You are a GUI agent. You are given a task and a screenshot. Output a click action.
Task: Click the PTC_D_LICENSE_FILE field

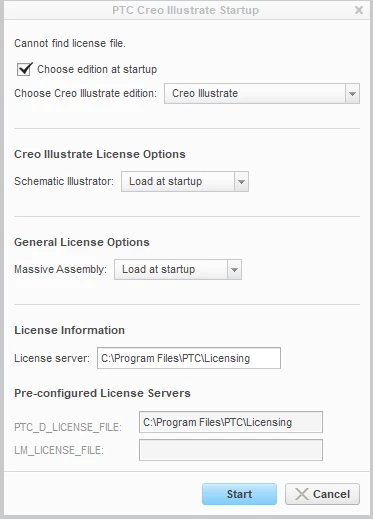click(231, 422)
